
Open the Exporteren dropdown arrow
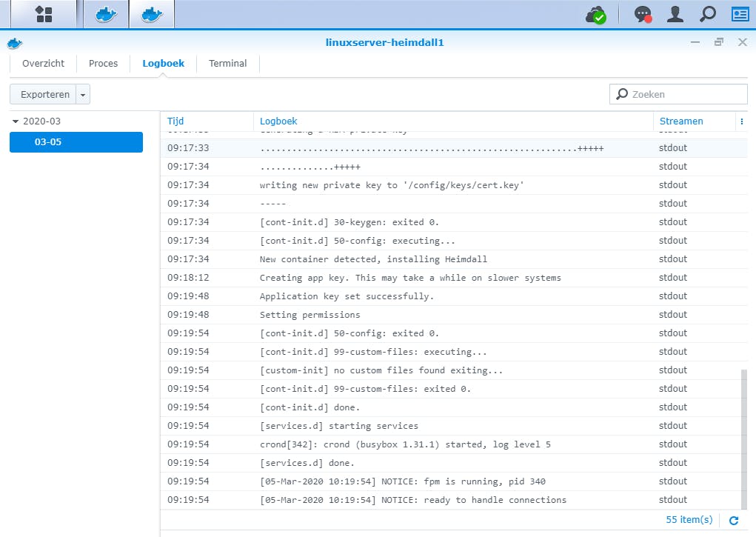coord(83,95)
